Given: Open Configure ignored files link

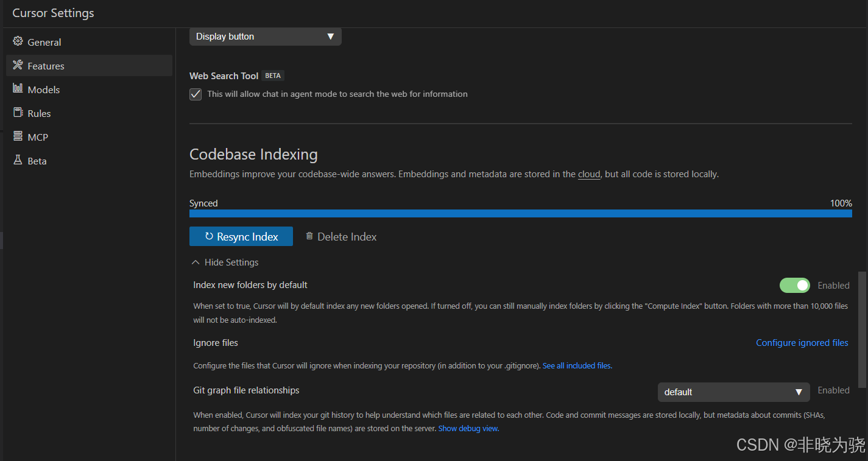Looking at the screenshot, I should coord(802,343).
